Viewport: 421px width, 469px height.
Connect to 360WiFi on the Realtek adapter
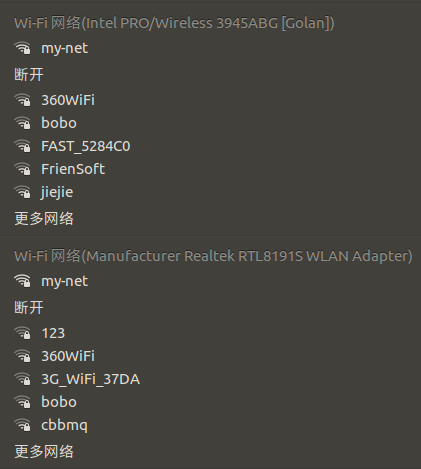210,356
